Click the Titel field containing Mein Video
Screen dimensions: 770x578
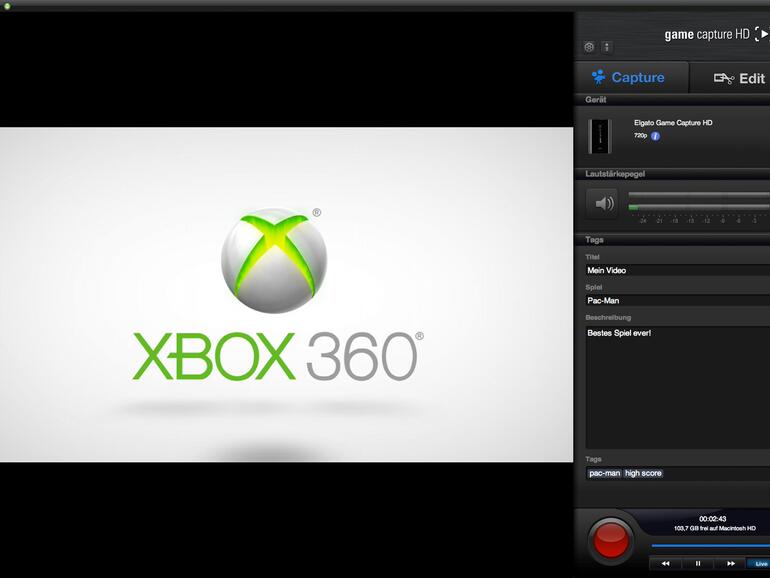point(678,270)
